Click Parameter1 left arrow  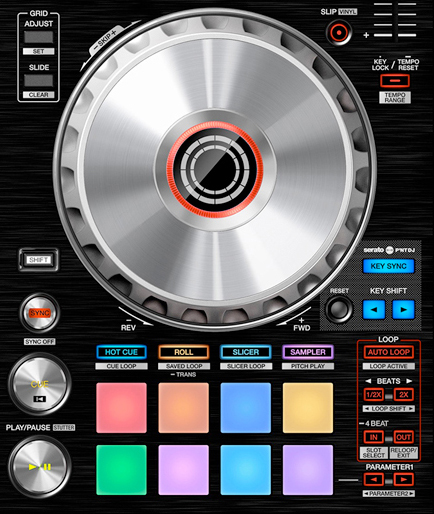point(374,480)
